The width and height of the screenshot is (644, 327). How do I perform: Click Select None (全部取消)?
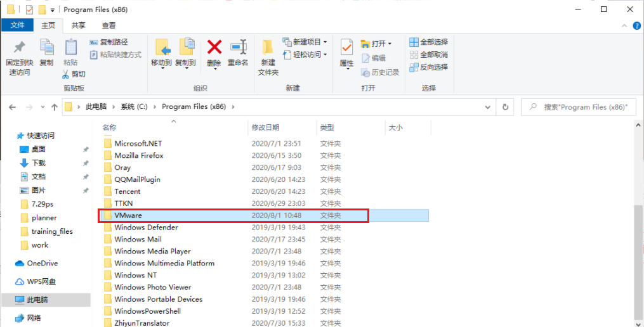[x=428, y=54]
